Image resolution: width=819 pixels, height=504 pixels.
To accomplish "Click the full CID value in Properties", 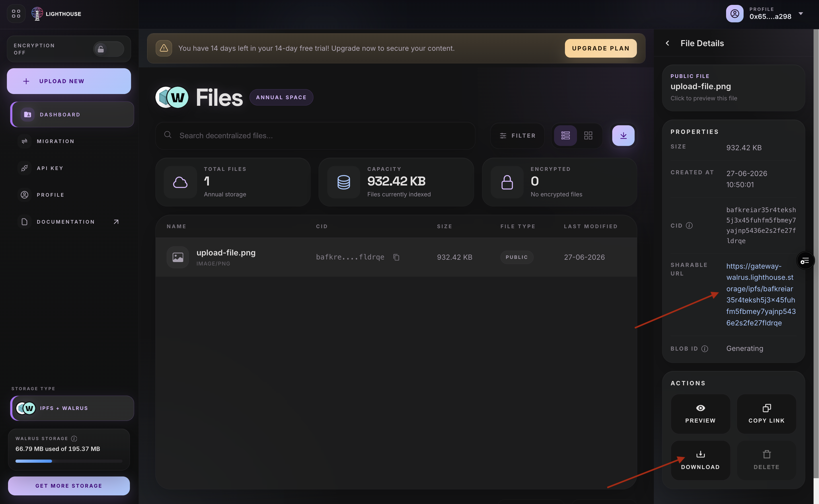I will 761,225.
